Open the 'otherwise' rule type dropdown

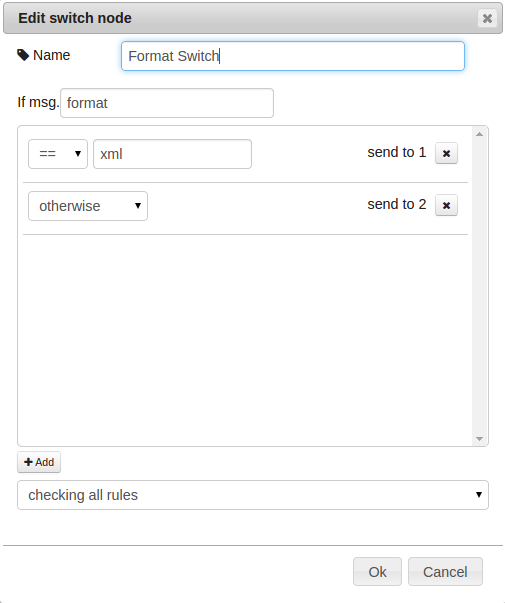[x=88, y=206]
